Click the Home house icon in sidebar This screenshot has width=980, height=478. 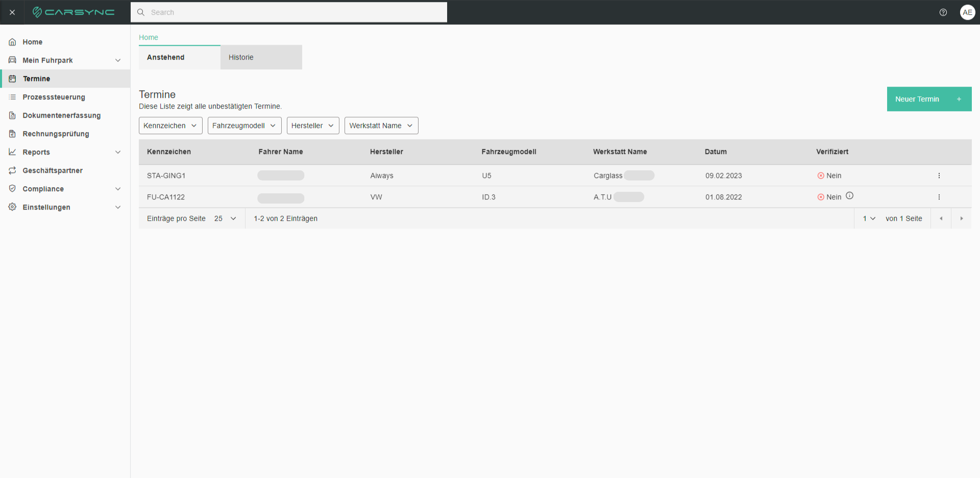(12, 42)
